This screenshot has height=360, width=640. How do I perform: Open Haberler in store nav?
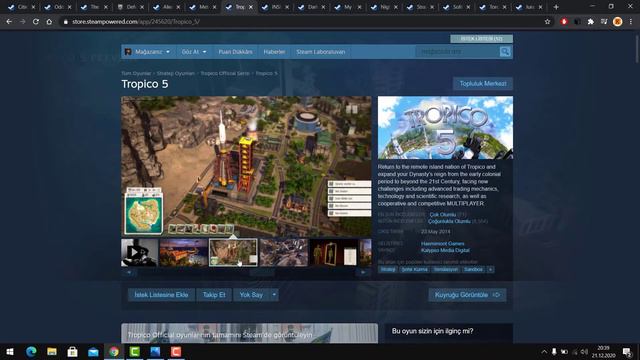click(x=274, y=52)
